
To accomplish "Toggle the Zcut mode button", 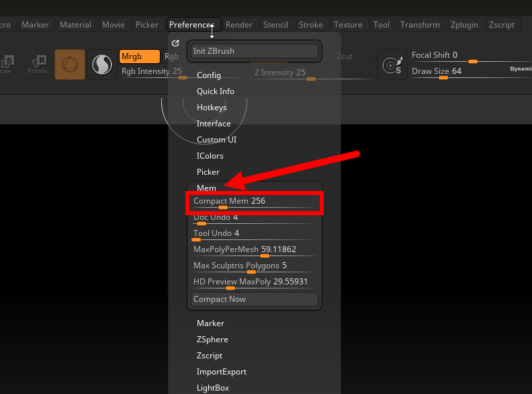I will 345,56.
